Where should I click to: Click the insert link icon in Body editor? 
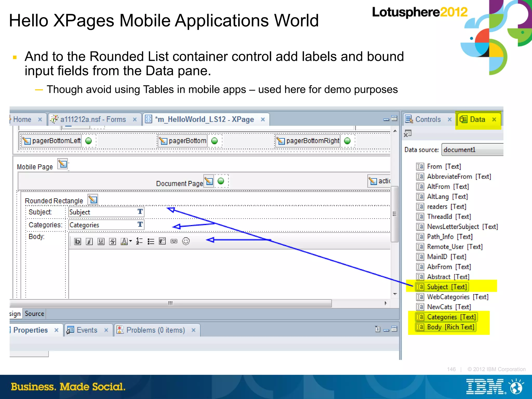[174, 241]
